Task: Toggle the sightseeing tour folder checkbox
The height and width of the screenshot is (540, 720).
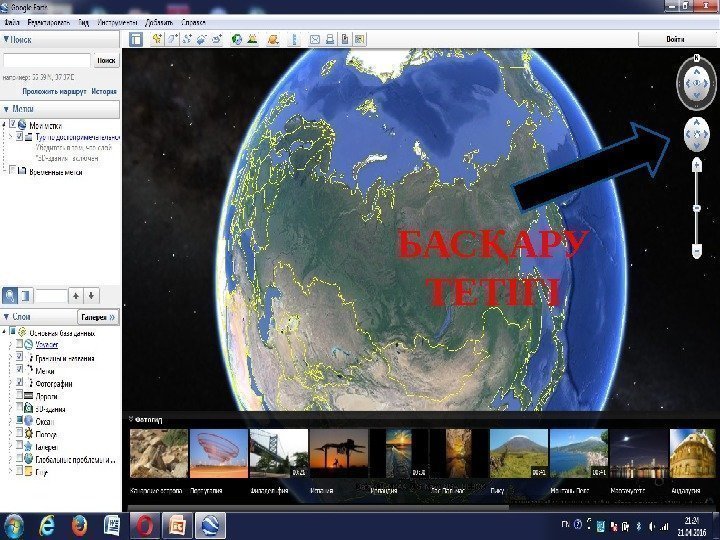Action: click(x=19, y=136)
